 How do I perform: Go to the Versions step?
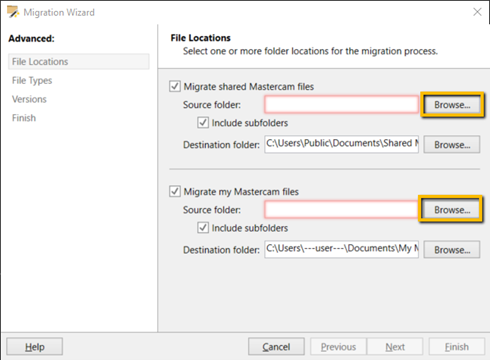coord(29,99)
